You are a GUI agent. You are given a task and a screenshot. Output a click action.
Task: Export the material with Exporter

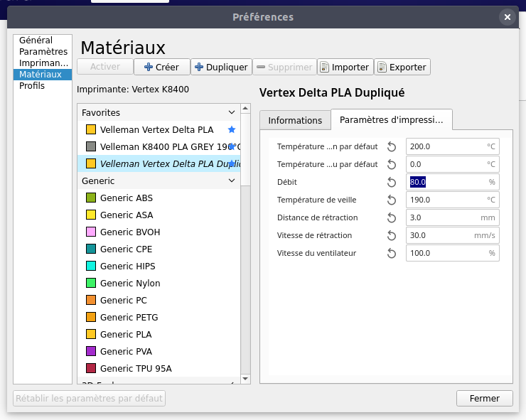(x=402, y=67)
